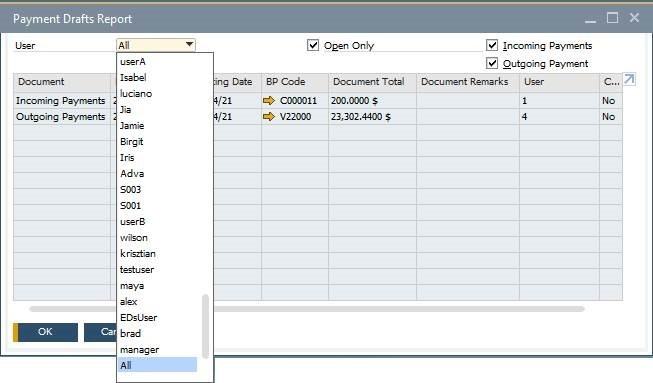Pick manager from the user dropdown
Viewport: 653px width, 383px height.
point(157,350)
